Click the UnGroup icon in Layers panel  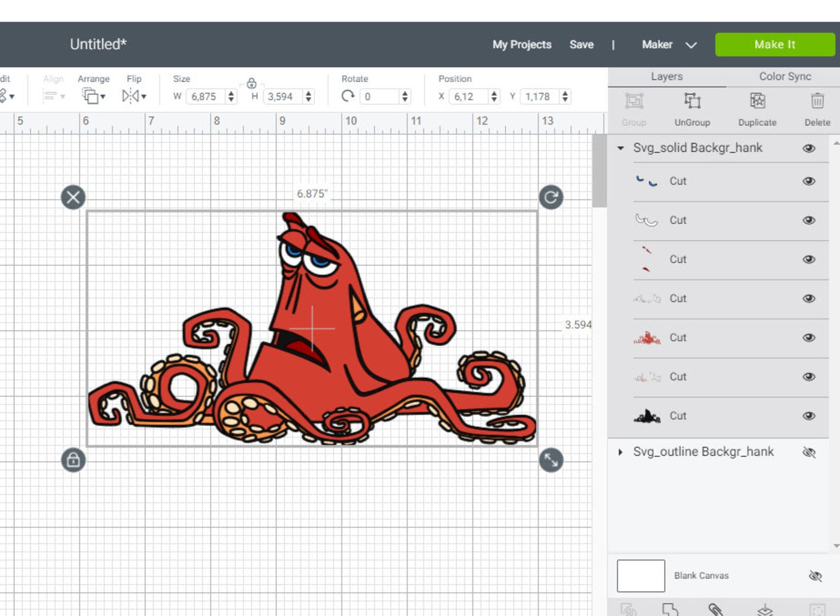(x=692, y=100)
